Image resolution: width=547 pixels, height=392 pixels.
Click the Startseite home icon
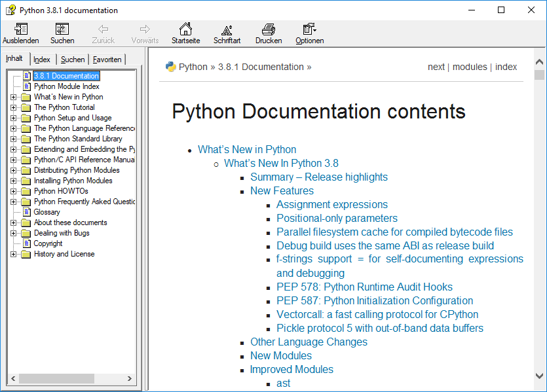[x=185, y=29]
